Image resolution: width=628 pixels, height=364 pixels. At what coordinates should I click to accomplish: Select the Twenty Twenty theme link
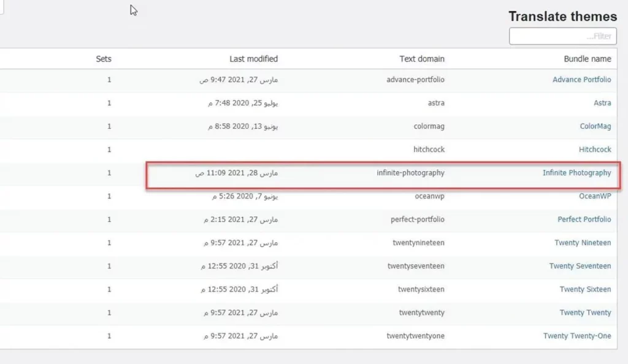(x=585, y=313)
